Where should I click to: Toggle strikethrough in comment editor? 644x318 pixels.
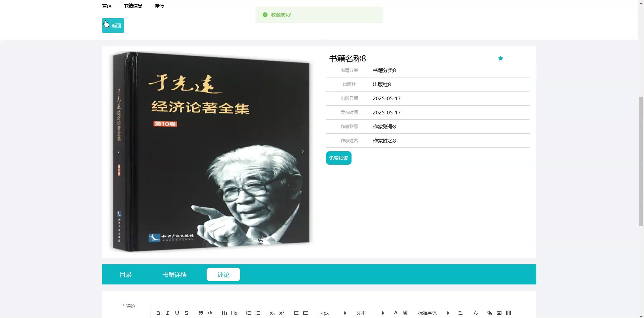pos(186,313)
